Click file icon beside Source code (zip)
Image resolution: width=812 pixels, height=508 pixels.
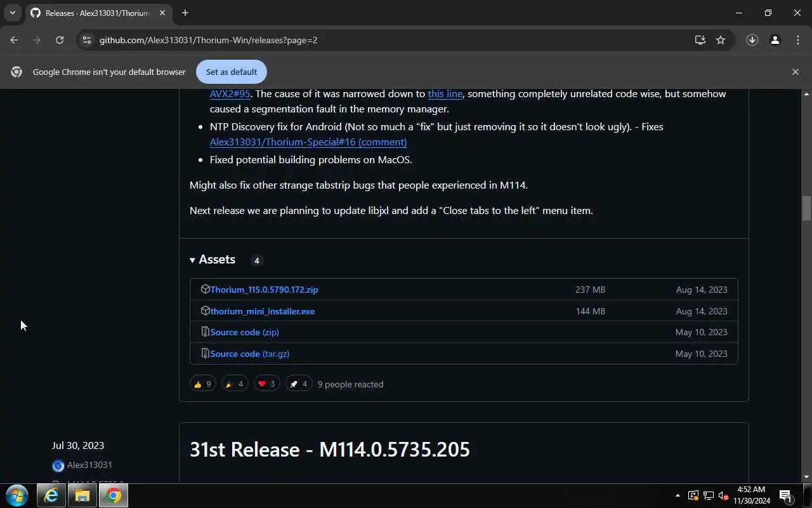[205, 331]
